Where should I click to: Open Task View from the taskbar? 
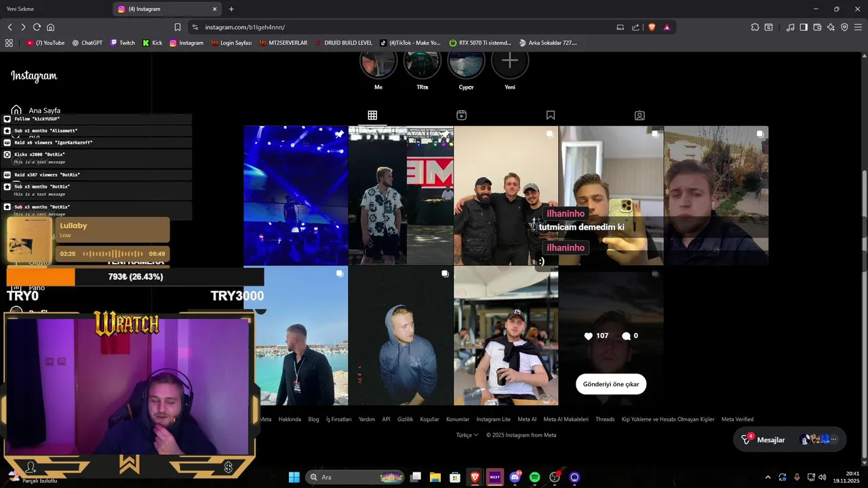416,477
